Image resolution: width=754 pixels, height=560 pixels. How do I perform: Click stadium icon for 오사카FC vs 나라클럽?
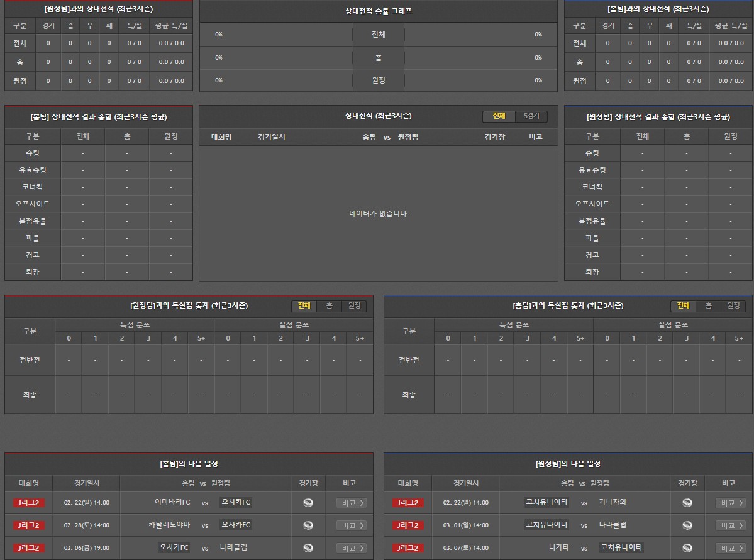click(x=308, y=548)
